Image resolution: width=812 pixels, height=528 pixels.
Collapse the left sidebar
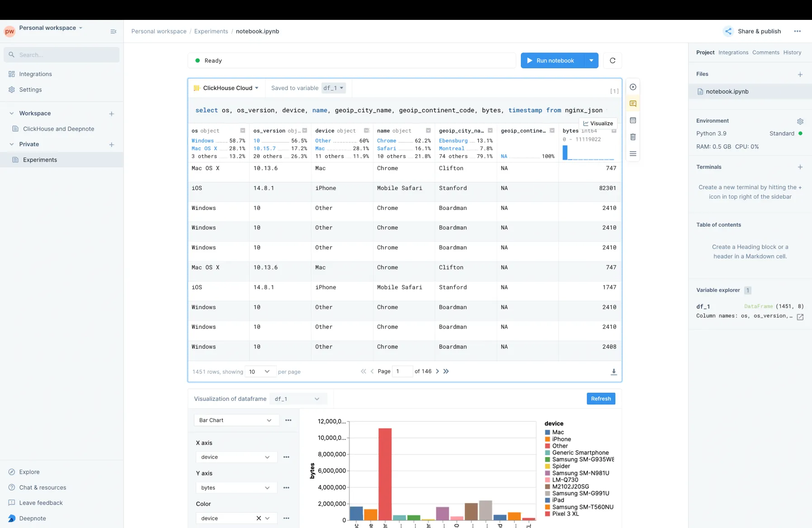pos(113,31)
